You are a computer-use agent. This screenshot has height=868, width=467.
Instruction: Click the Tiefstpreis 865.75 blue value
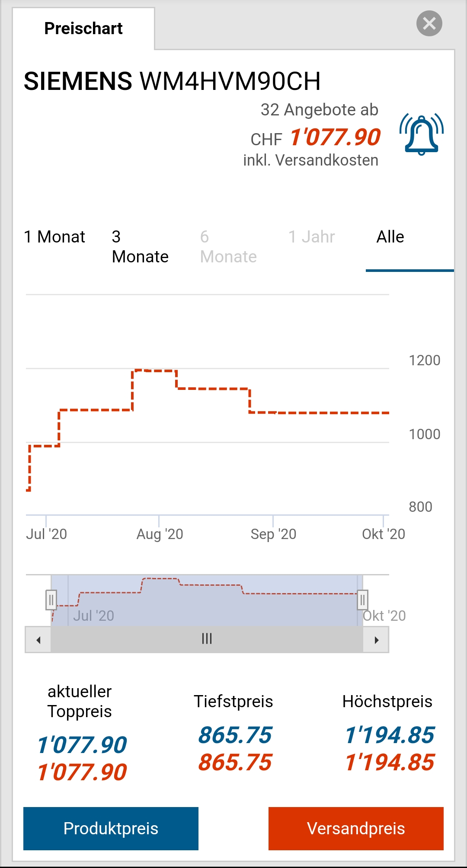235,735
